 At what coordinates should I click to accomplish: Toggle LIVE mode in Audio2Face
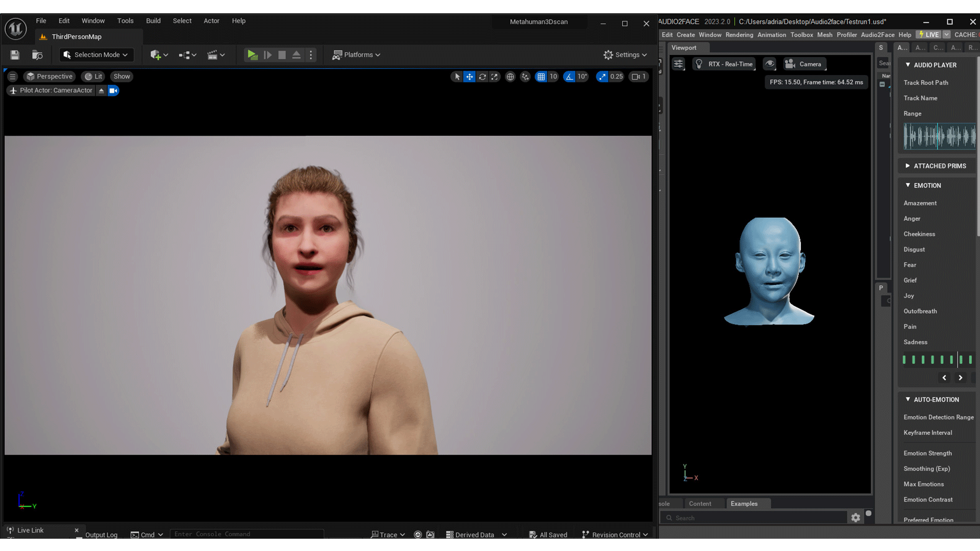point(929,35)
